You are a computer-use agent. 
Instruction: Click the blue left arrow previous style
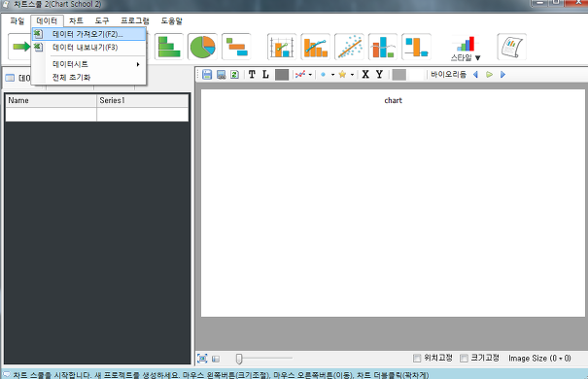pyautogui.click(x=475, y=74)
